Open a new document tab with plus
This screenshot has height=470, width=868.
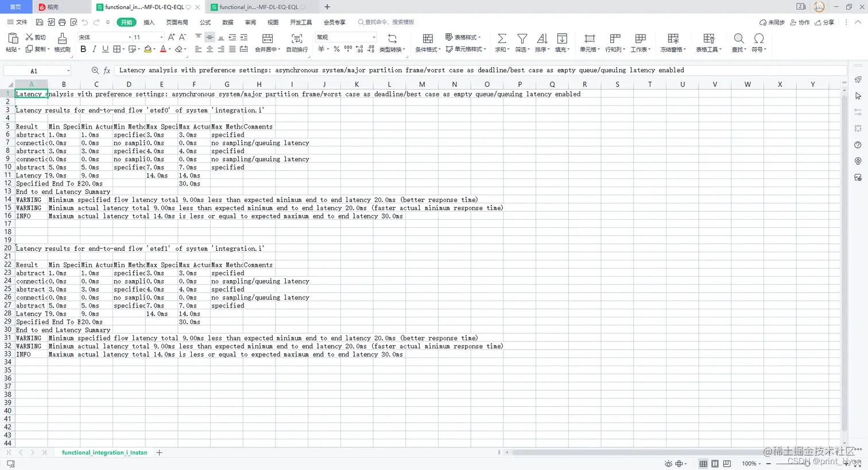click(x=327, y=7)
